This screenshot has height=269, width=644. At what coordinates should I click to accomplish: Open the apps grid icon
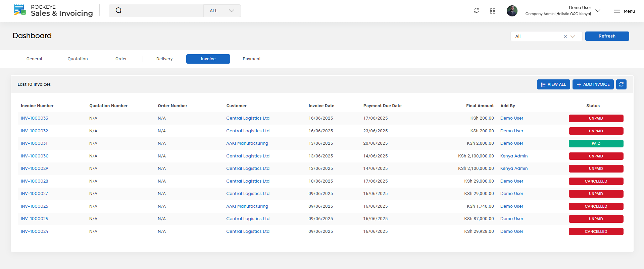(x=492, y=11)
